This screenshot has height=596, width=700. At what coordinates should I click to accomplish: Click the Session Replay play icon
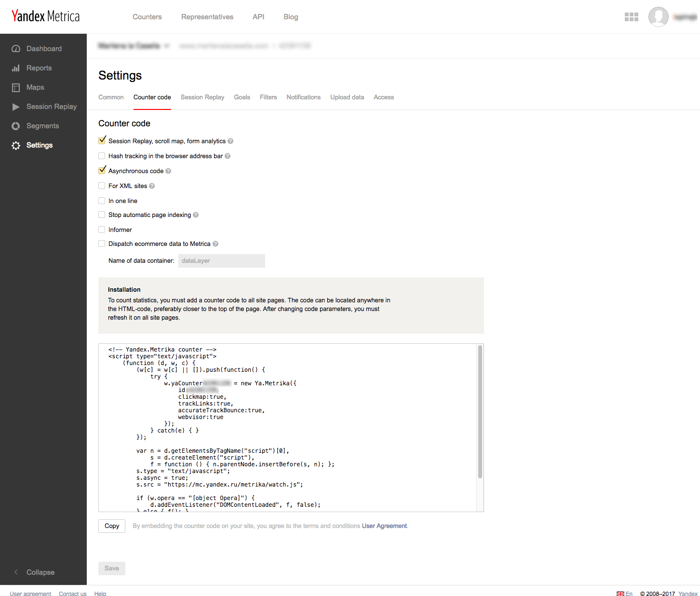pyautogui.click(x=16, y=107)
